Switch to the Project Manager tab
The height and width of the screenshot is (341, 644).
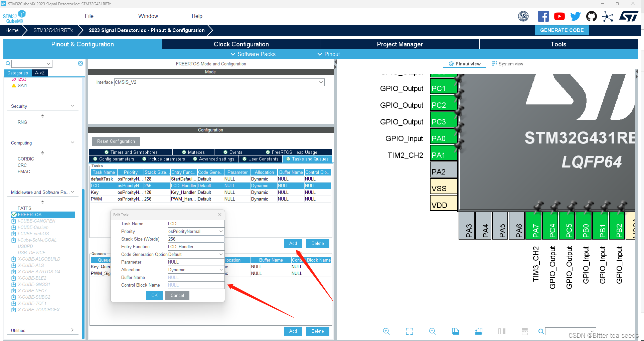click(400, 44)
